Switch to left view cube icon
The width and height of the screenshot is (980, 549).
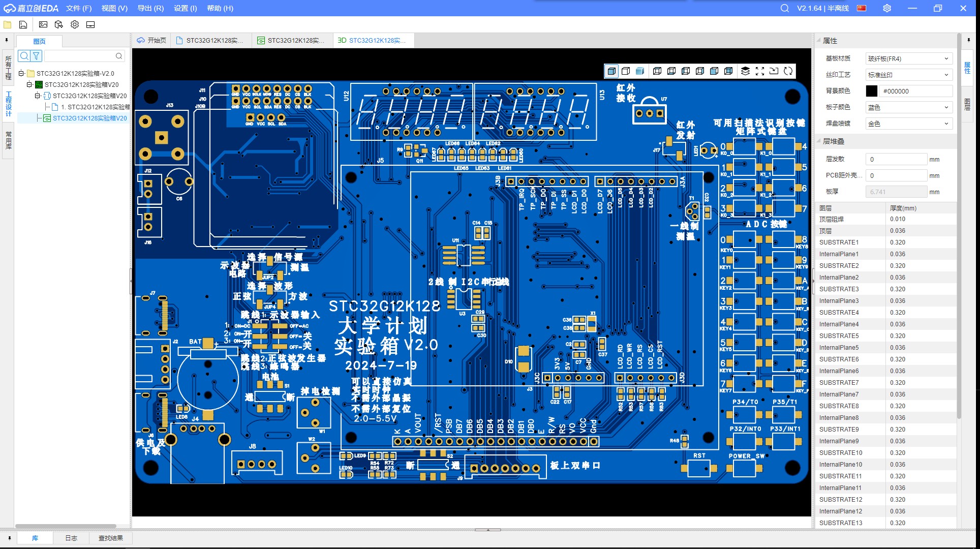[686, 71]
